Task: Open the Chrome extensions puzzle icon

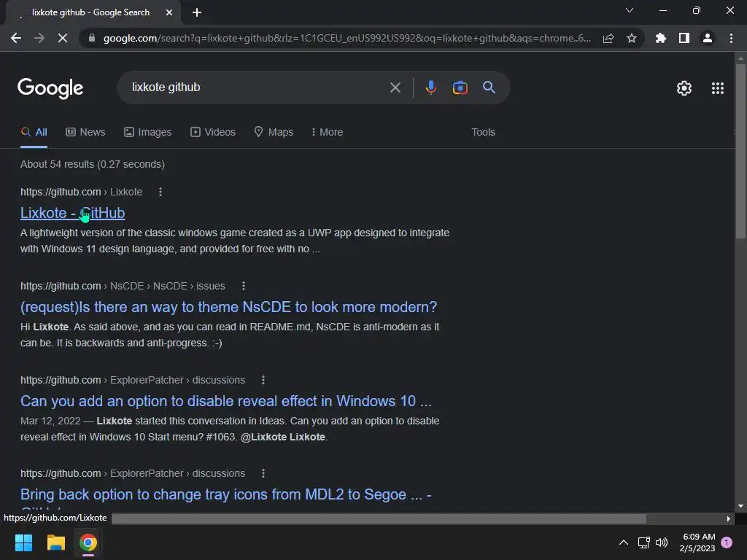Action: 661,38
